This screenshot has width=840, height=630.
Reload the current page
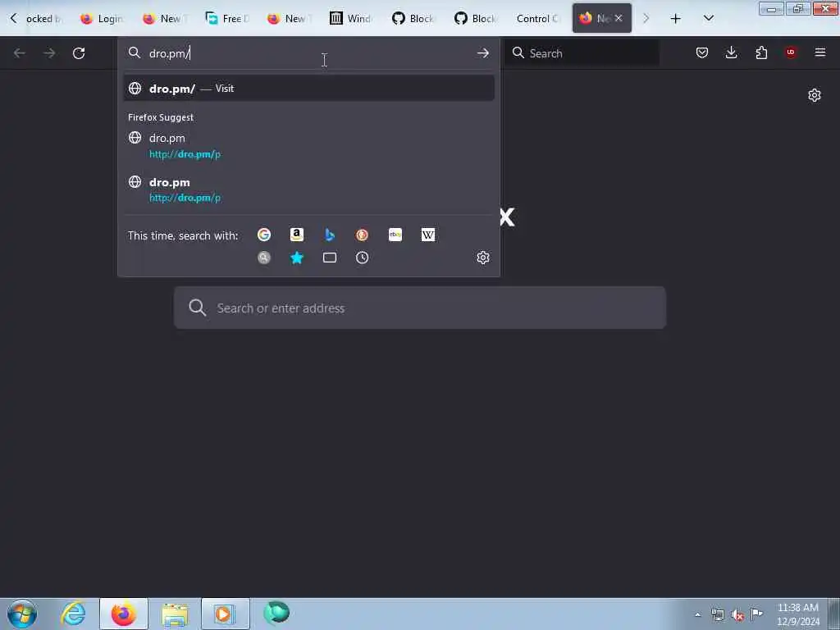79,53
